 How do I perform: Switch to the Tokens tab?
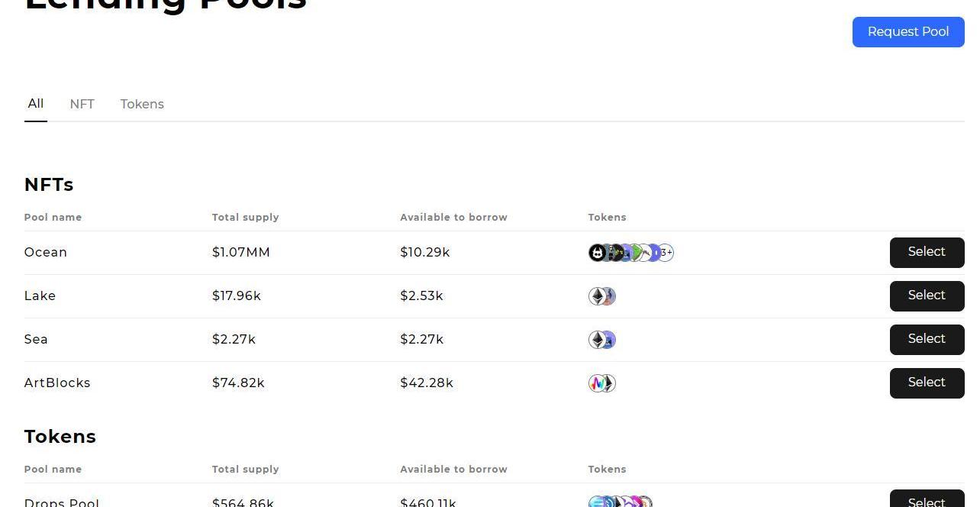[x=142, y=105]
